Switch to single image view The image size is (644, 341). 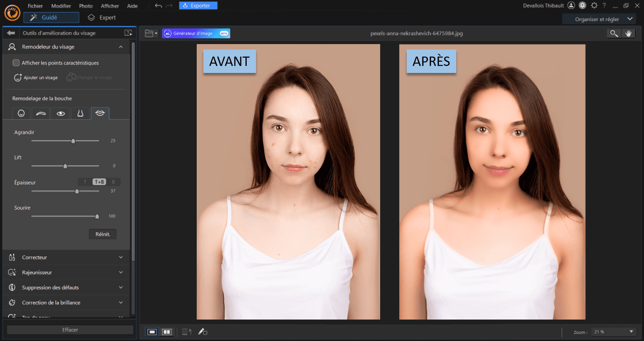(152, 332)
